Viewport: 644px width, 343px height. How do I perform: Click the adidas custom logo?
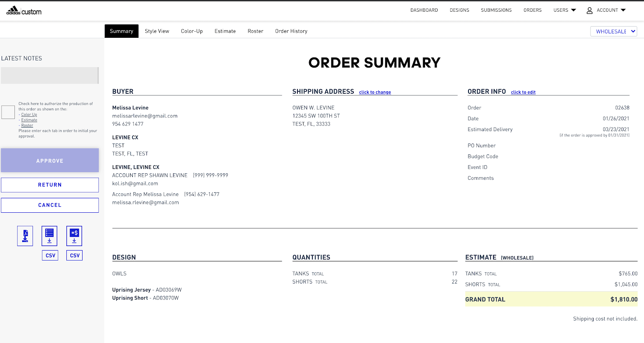pos(23,10)
